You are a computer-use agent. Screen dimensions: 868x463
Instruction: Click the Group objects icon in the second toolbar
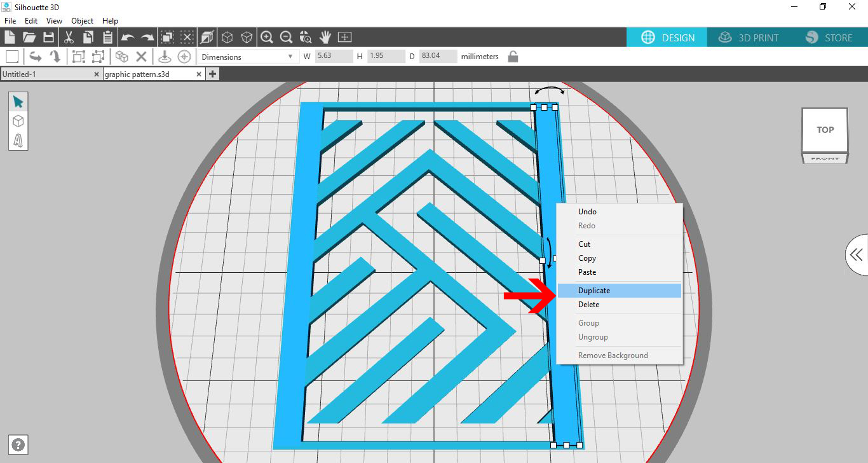[x=78, y=57]
